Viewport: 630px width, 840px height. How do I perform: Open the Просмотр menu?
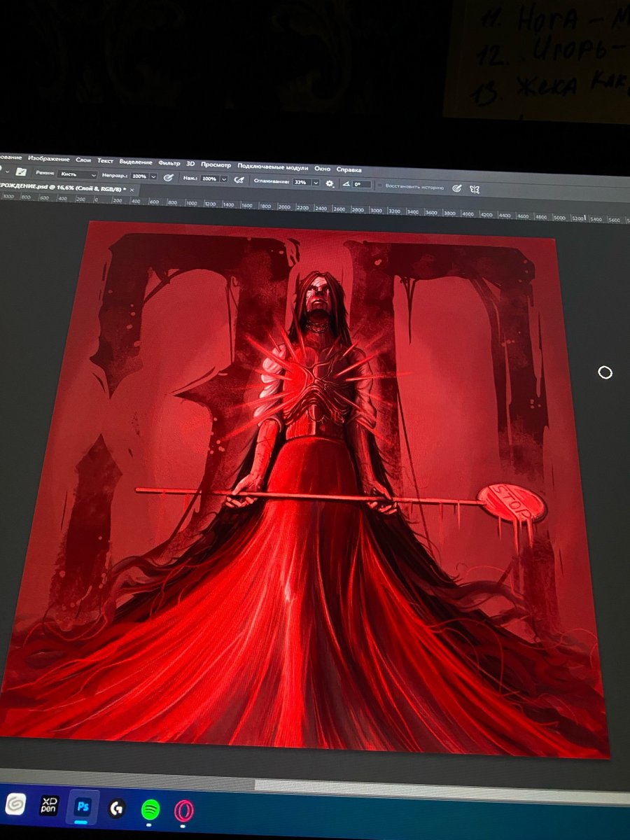click(x=216, y=165)
